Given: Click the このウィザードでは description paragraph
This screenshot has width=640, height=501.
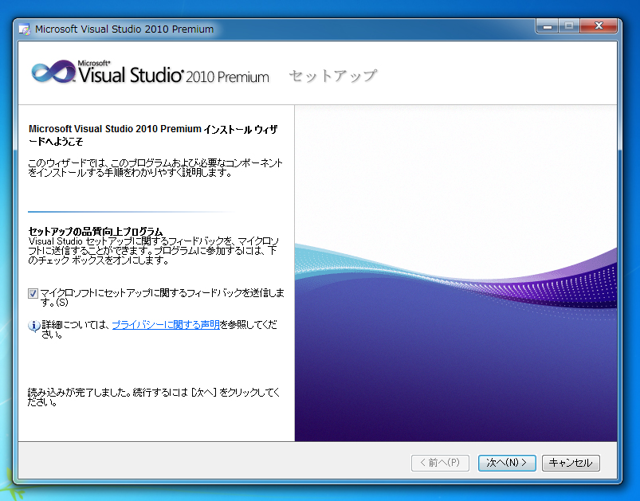Looking at the screenshot, I should point(155,168).
